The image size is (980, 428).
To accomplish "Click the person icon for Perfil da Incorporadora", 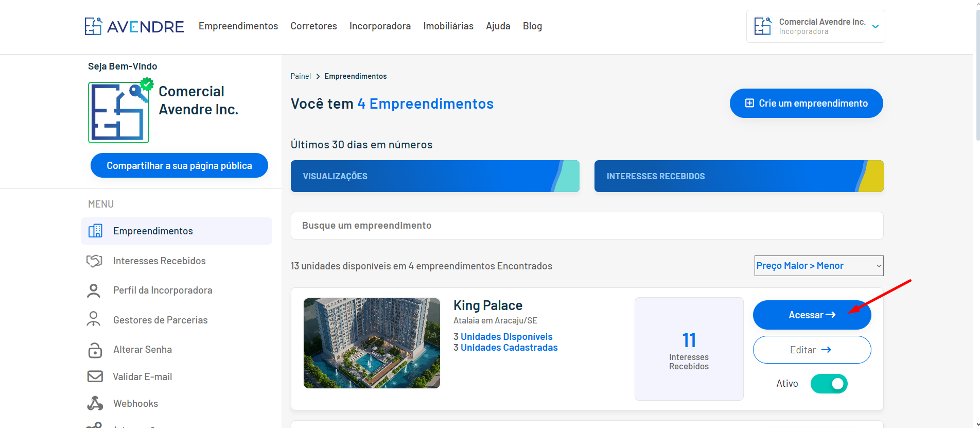I will tap(94, 290).
